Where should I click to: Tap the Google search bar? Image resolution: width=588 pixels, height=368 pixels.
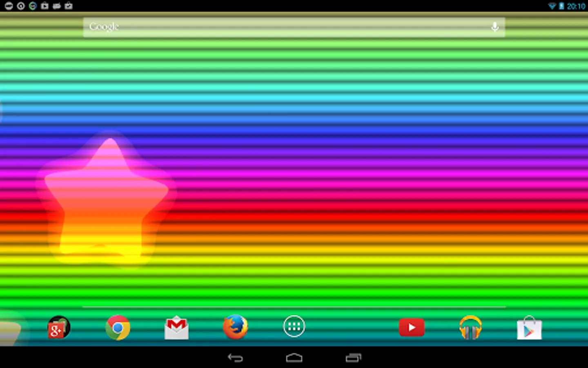tap(294, 27)
